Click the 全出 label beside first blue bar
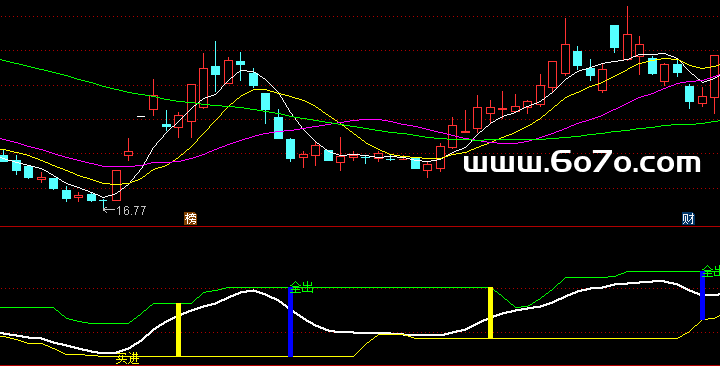Screen dimensions: 720x366 click(302, 288)
